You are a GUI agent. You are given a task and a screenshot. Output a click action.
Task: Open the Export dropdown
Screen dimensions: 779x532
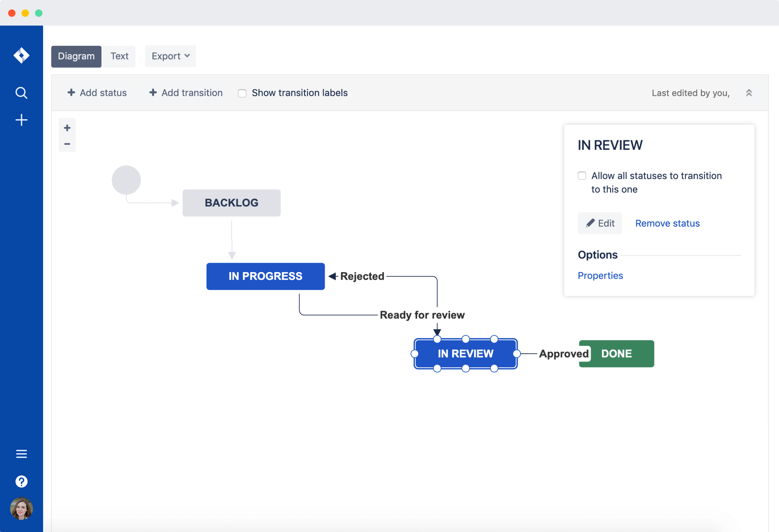click(170, 56)
